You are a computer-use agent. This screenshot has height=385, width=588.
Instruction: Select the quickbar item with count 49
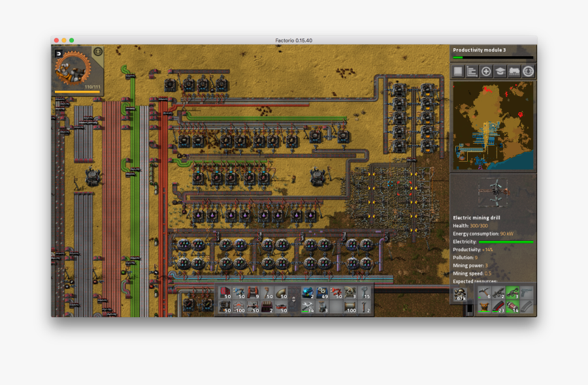[x=322, y=293]
